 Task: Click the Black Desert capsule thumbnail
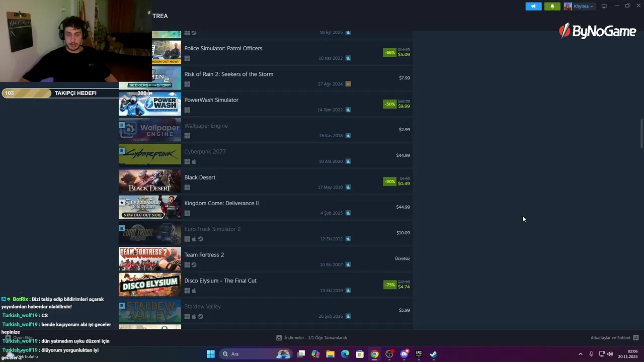(150, 182)
